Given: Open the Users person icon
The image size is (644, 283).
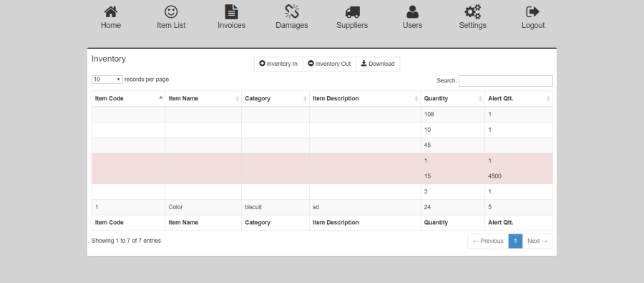Looking at the screenshot, I should [x=412, y=12].
